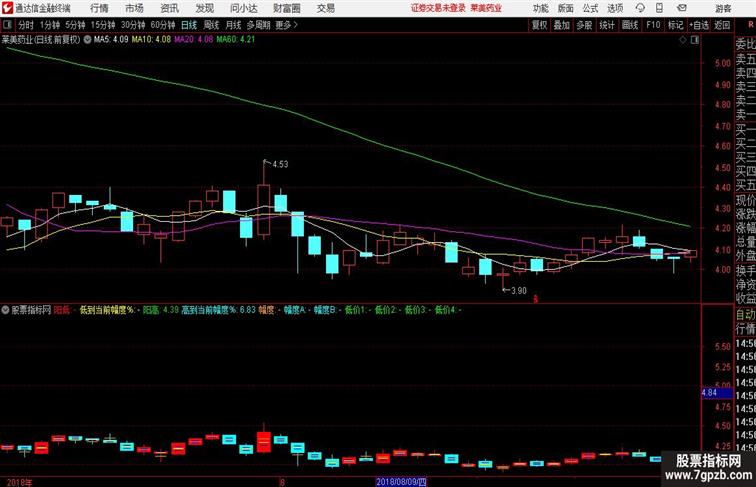The width and height of the screenshot is (756, 487).
Task: Add stock via +自选 button
Action: (x=699, y=25)
